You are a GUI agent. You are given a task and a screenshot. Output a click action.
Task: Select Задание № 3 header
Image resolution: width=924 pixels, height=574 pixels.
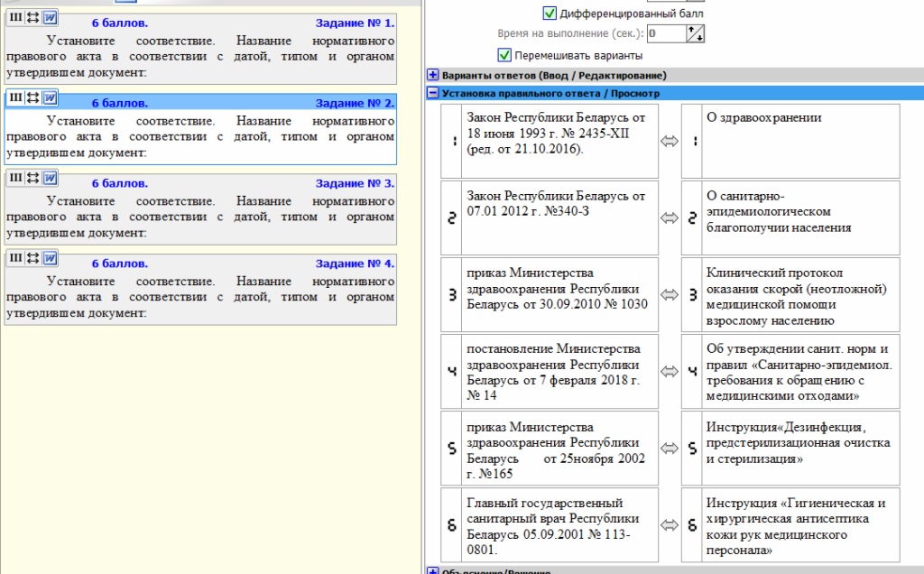coord(355,183)
